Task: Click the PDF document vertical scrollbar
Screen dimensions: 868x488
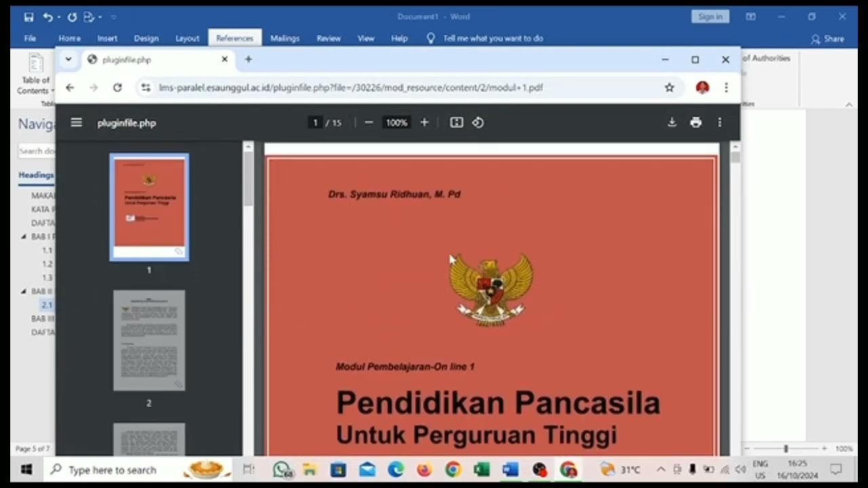Action: pyautogui.click(x=735, y=158)
